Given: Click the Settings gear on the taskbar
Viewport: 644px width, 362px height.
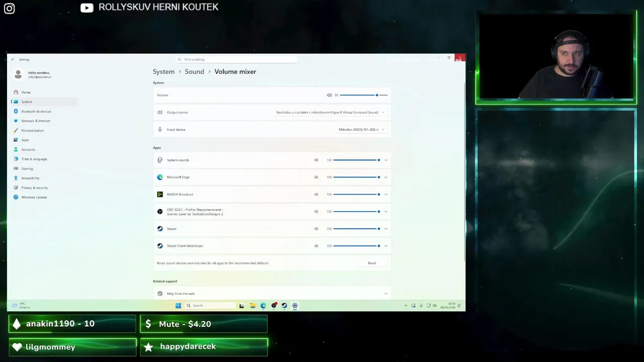Looking at the screenshot, I should (295, 305).
